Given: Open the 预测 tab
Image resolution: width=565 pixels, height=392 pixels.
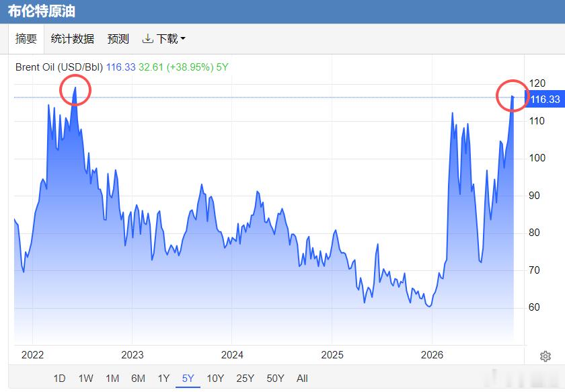Looking at the screenshot, I should click(118, 38).
